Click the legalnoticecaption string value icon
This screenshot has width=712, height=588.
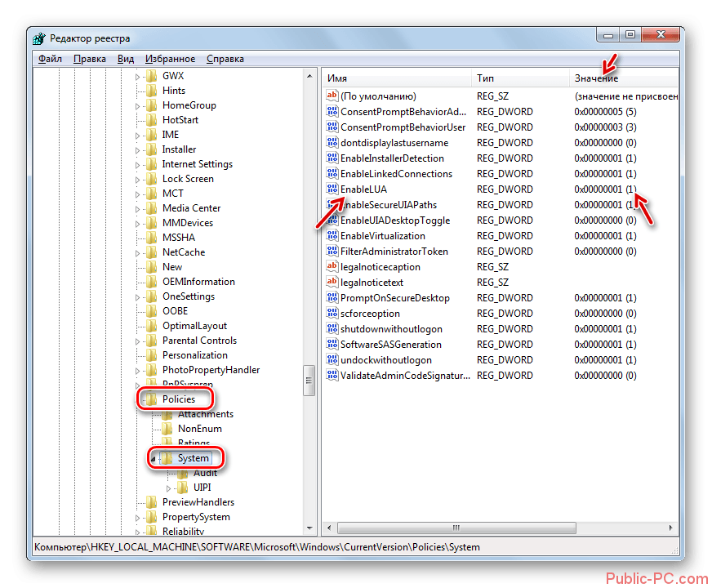point(332,267)
